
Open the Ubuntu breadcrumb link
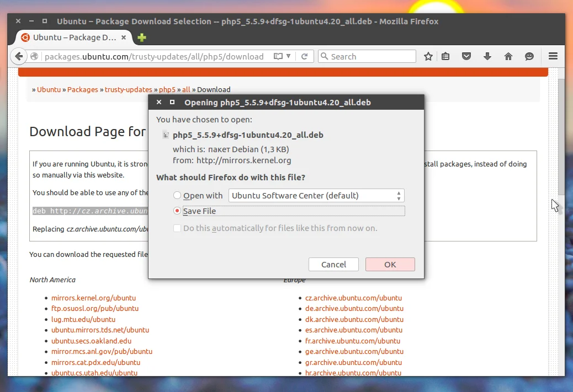coord(49,89)
